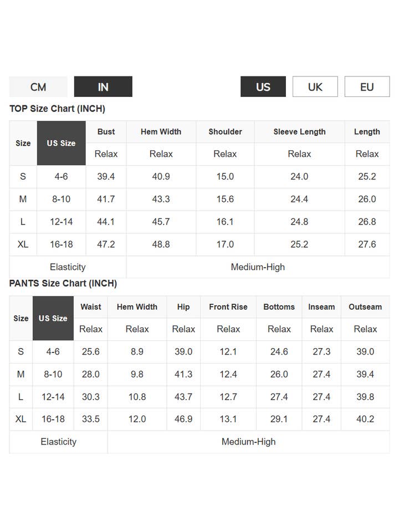Click TOP Size Chart (INCH) title
Screen dimensions: 399x532
click(x=57, y=109)
